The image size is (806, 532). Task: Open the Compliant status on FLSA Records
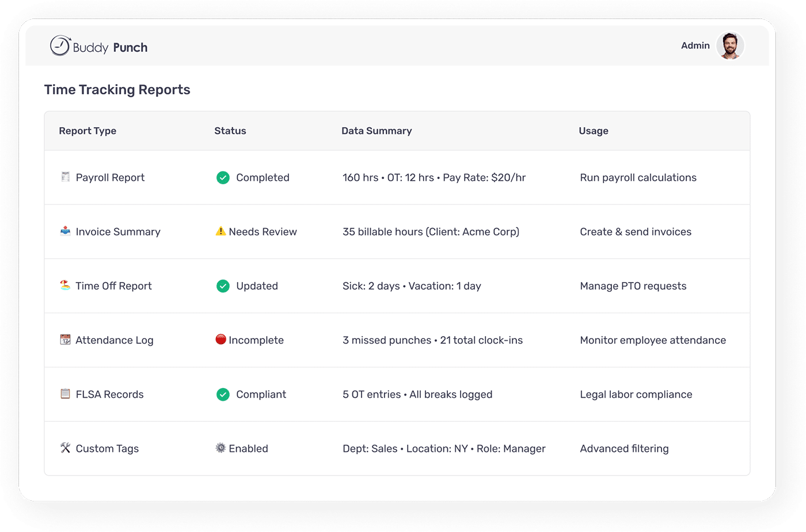pos(223,394)
